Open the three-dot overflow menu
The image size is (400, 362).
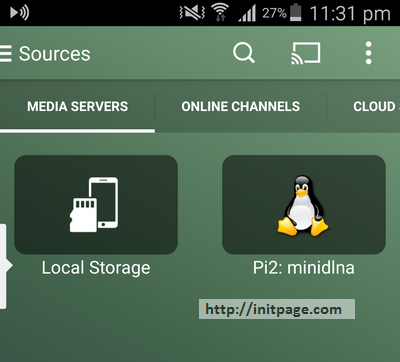[x=368, y=53]
